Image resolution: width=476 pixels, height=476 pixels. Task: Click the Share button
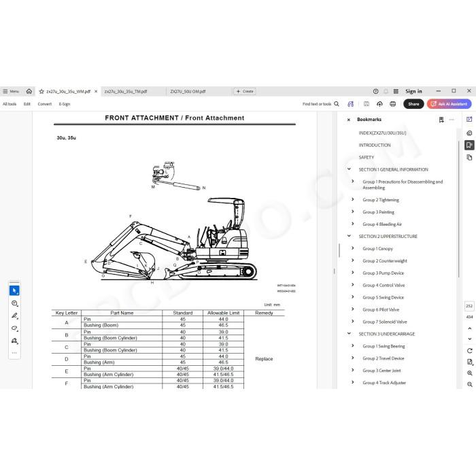pyautogui.click(x=413, y=104)
